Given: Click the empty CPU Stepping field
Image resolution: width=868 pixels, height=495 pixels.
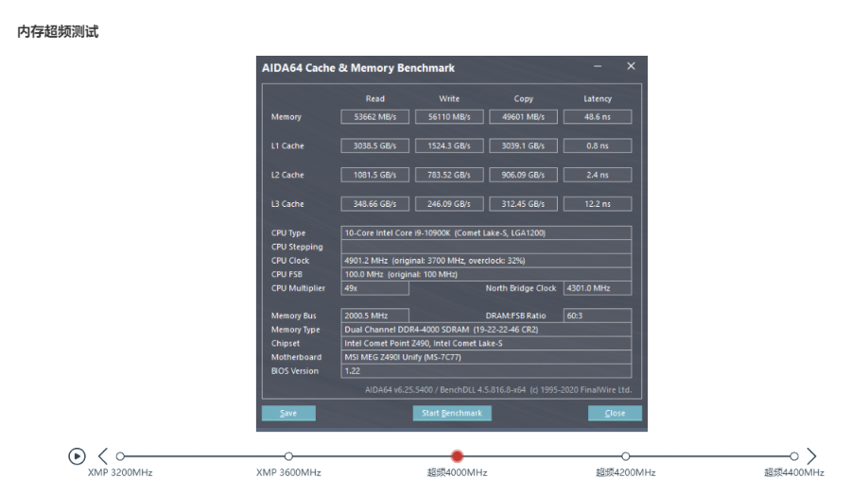Looking at the screenshot, I should click(486, 247).
